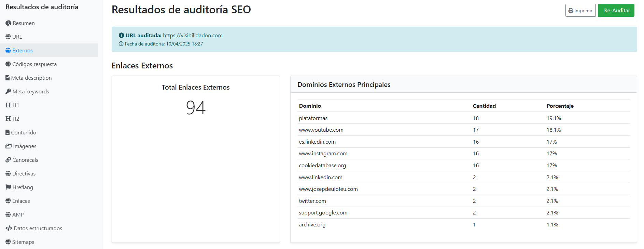Click the globe icon beside AMP

click(8, 214)
